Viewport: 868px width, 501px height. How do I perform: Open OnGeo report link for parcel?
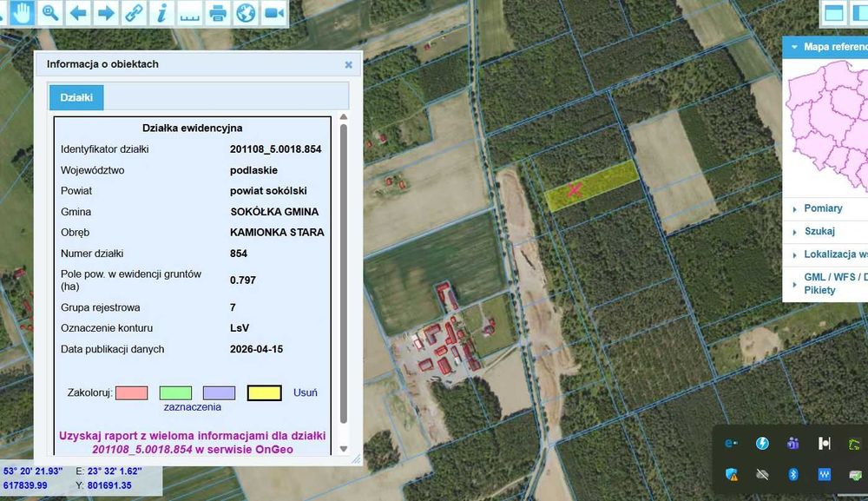point(192,442)
